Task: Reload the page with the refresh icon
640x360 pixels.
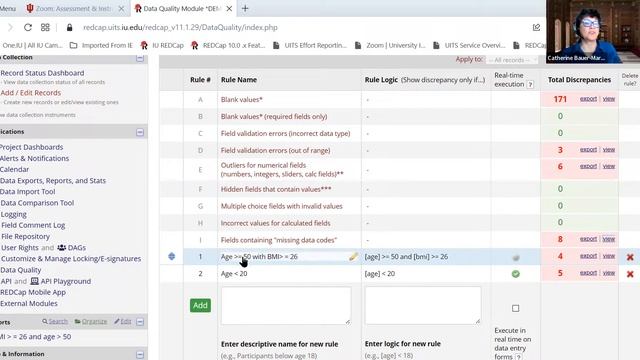Action: pos(28,27)
